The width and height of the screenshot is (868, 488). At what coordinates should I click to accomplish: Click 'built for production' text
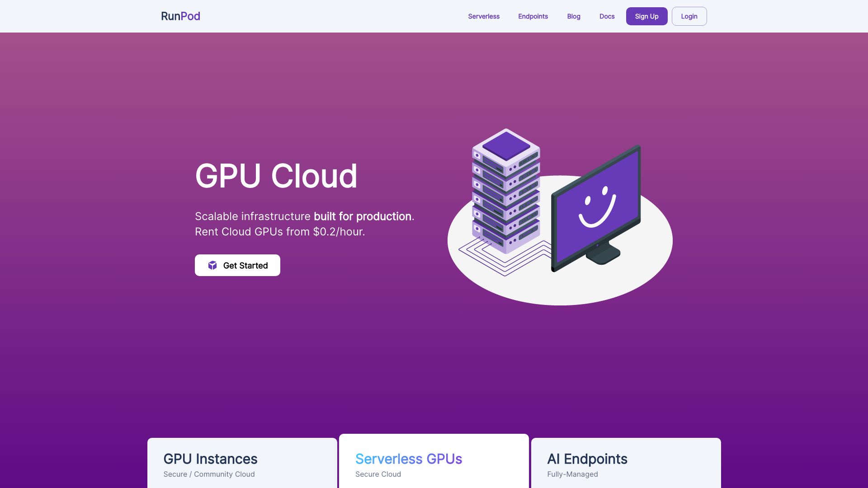point(363,216)
